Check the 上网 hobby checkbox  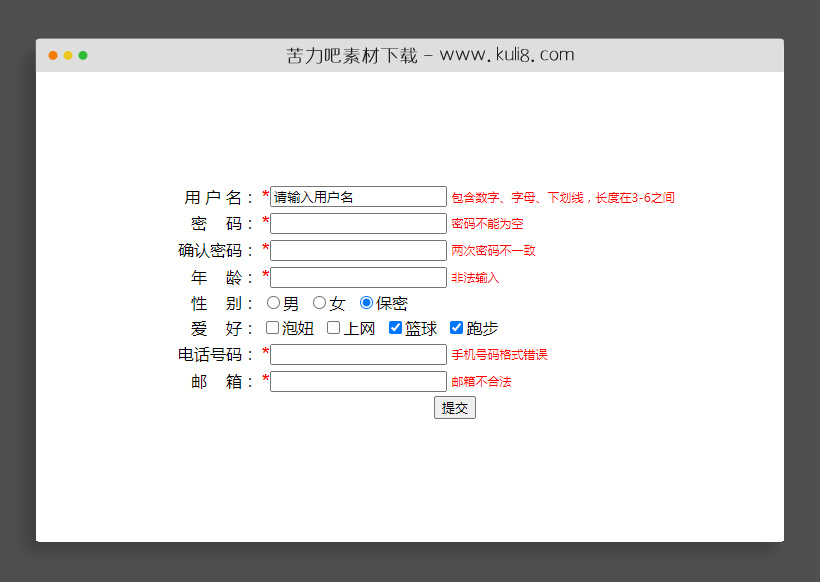pyautogui.click(x=333, y=327)
